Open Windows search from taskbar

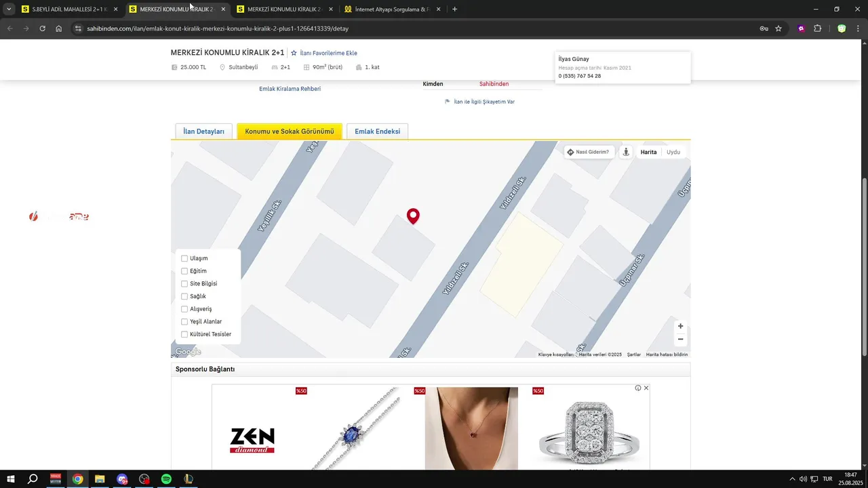(33, 479)
